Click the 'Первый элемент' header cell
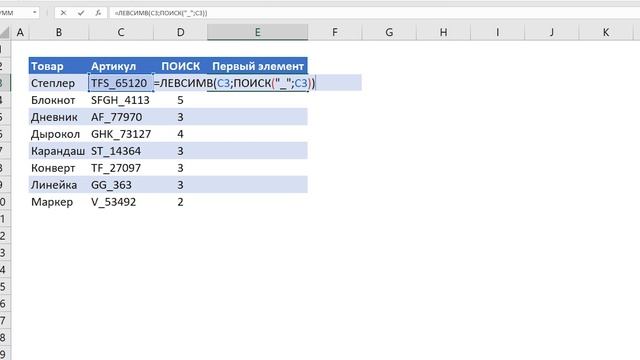Screen dimensions: 640x360 (258, 66)
